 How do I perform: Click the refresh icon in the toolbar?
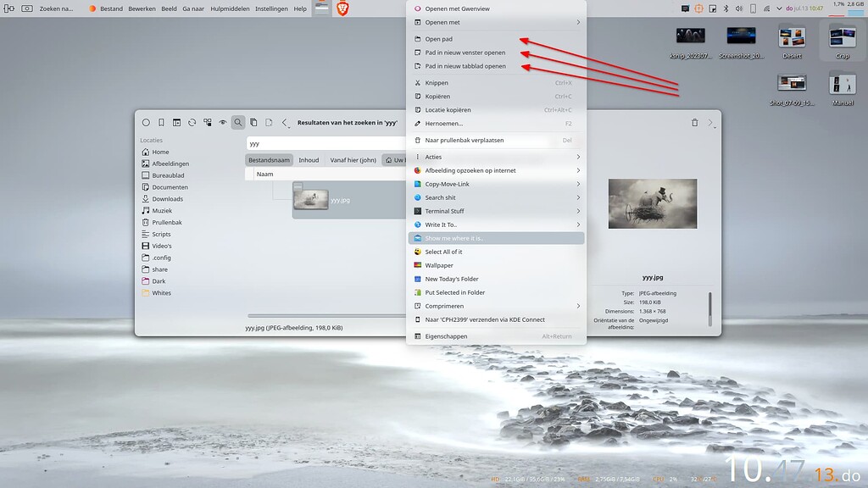coord(191,122)
